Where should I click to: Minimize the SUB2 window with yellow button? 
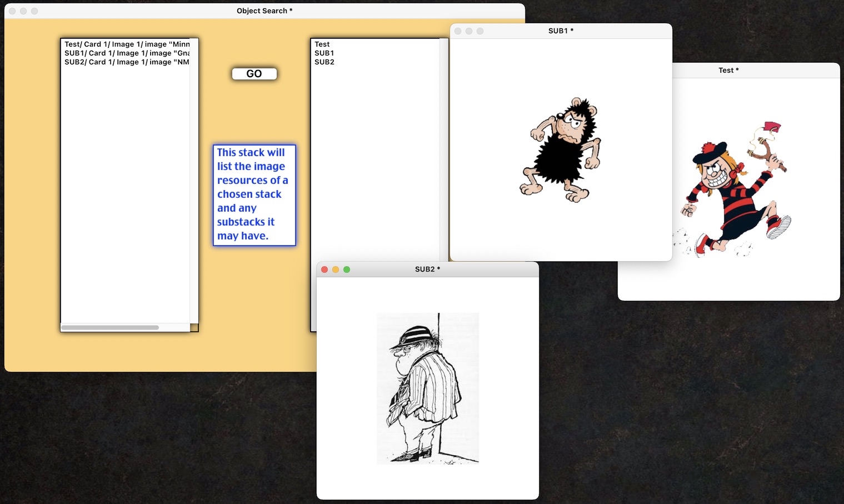[336, 270]
